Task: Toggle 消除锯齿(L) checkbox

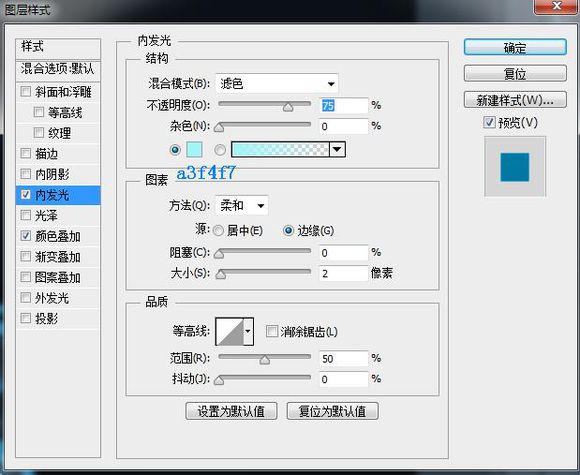Action: pyautogui.click(x=272, y=331)
